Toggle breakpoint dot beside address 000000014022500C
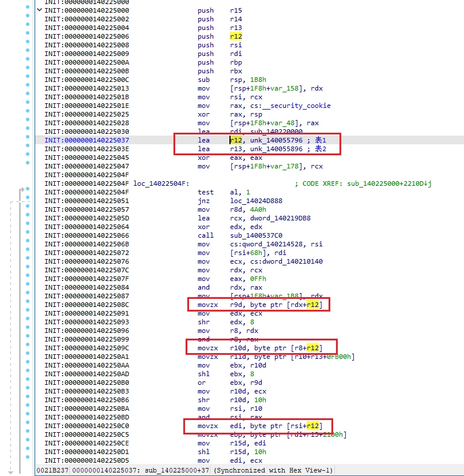The width and height of the screenshot is (464, 476). [x=28, y=76]
